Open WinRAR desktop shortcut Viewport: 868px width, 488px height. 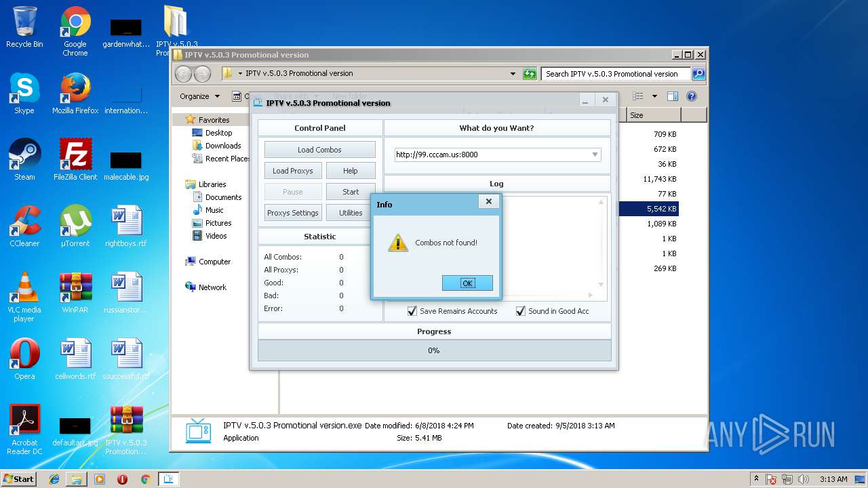[x=75, y=293]
